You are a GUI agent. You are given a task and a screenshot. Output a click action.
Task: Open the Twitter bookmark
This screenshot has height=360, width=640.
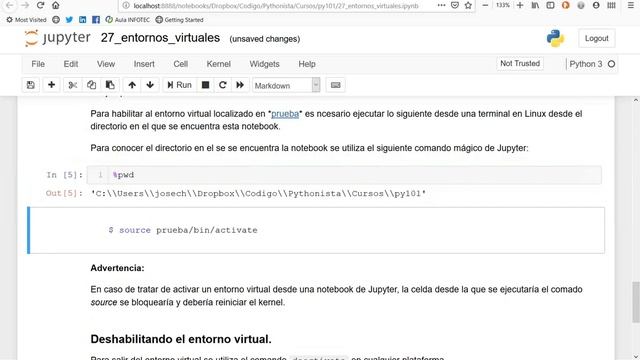[x=69, y=20]
